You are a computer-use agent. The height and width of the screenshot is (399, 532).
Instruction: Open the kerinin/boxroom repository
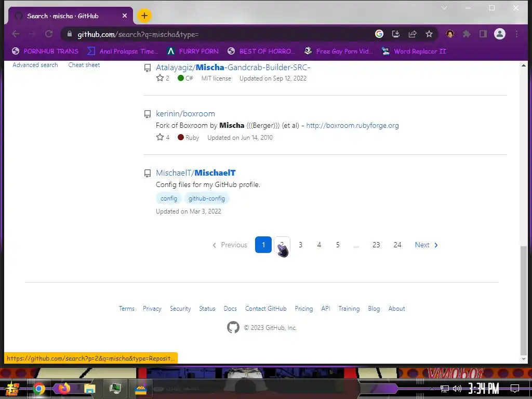185,114
